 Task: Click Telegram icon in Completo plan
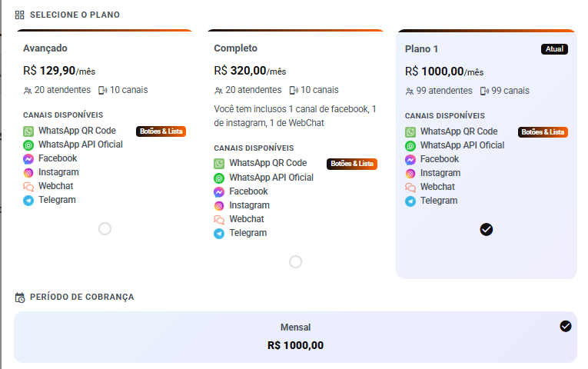coord(219,233)
